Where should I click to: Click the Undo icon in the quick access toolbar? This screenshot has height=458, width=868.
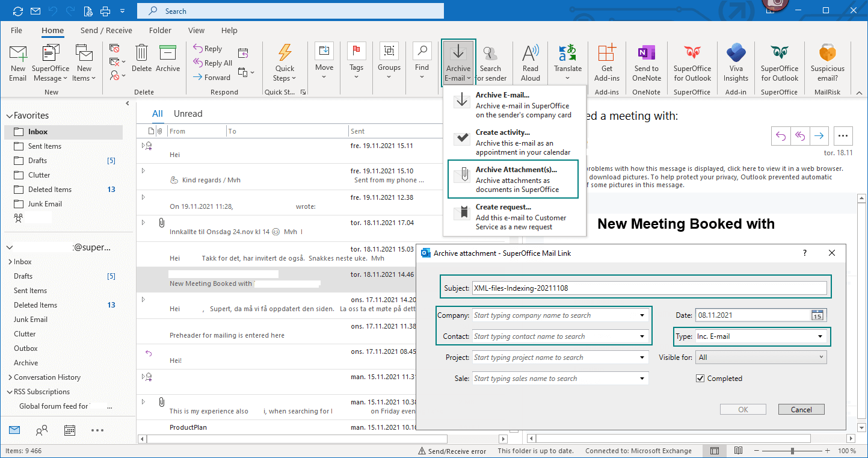52,11
